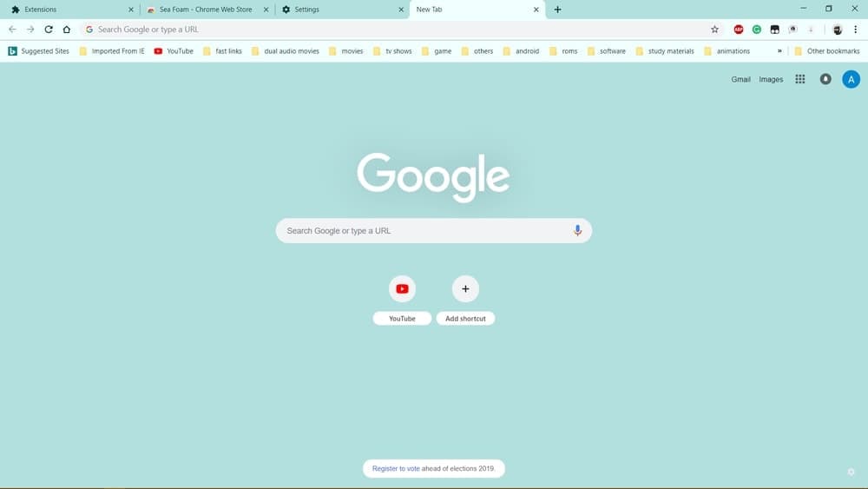Expand the animations bookmark folder

coord(727,51)
